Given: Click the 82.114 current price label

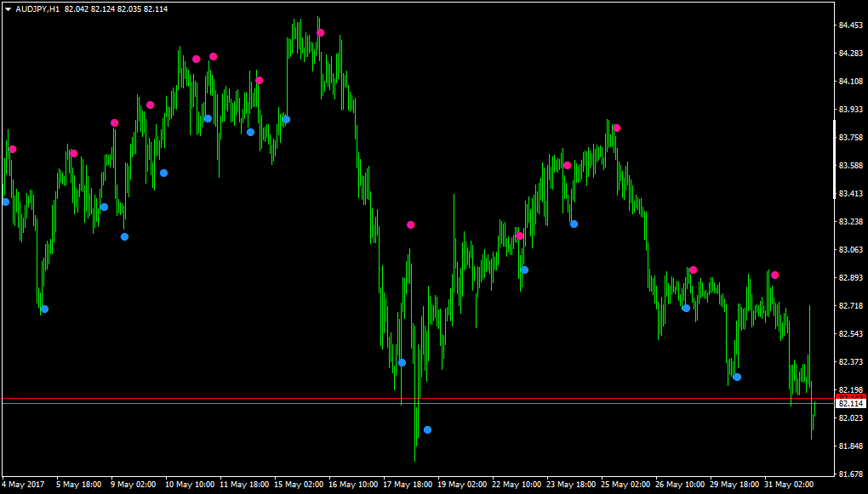Looking at the screenshot, I should tap(851, 404).
